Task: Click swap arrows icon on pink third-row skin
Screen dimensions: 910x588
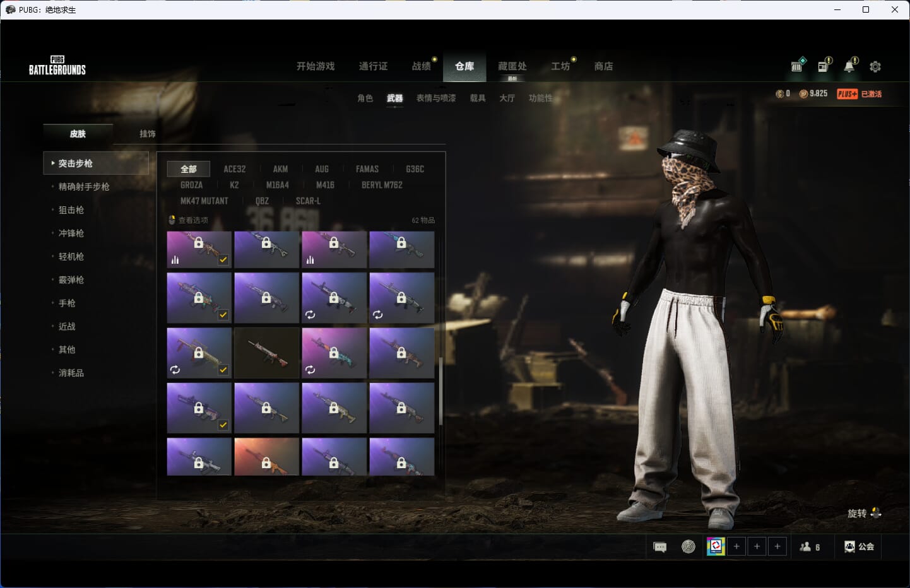Action: (x=310, y=370)
